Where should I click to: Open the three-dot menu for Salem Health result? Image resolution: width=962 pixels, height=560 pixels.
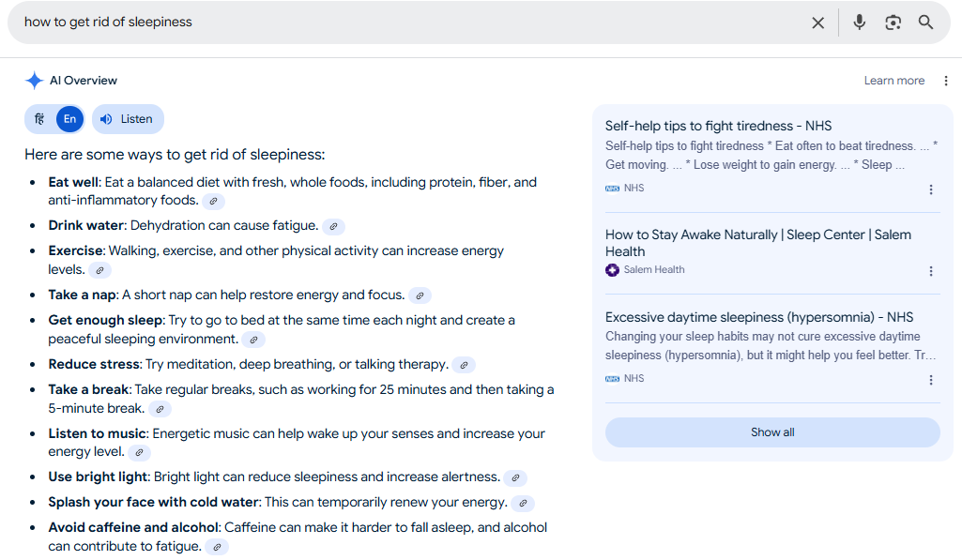(x=931, y=271)
